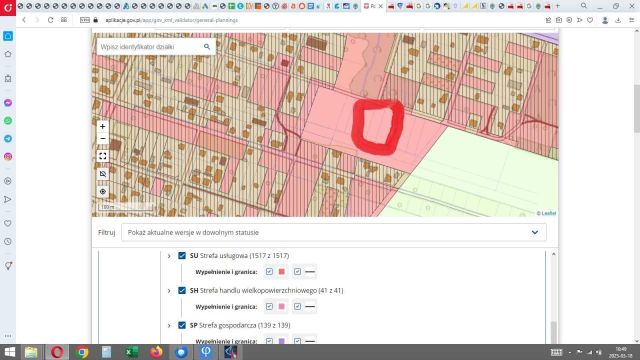
Task: Open sidebar bookmarks heart icon
Action: pos(8,223)
